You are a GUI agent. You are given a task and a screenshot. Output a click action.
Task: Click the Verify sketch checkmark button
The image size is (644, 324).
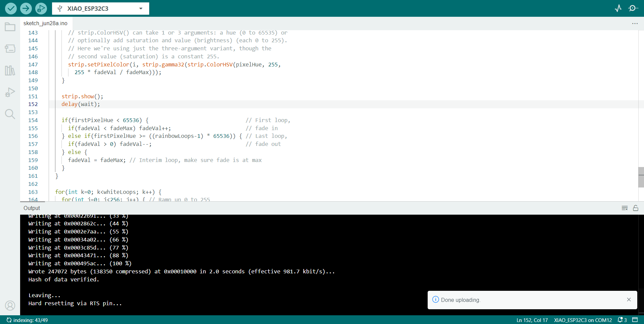pyautogui.click(x=11, y=8)
